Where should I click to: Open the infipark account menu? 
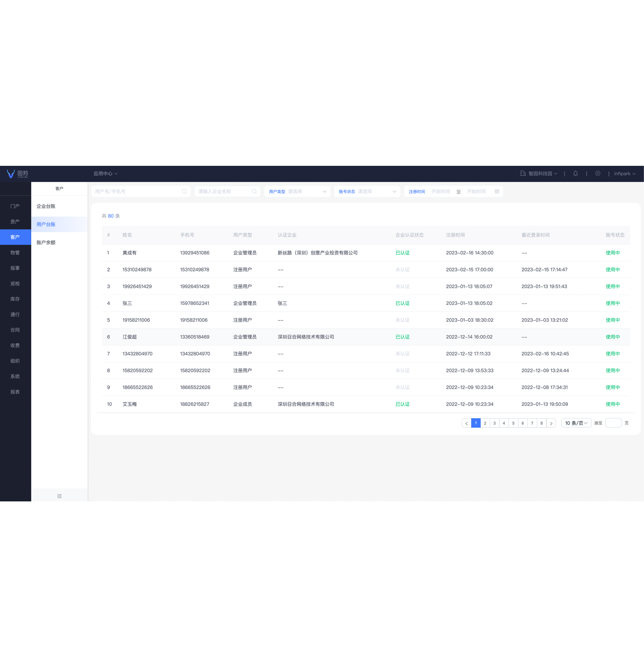[625, 173]
